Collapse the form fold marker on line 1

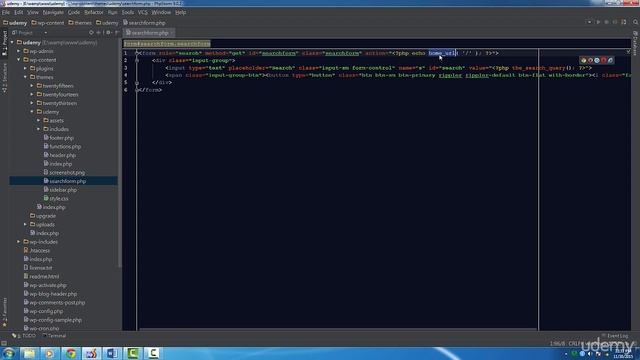pos(137,53)
